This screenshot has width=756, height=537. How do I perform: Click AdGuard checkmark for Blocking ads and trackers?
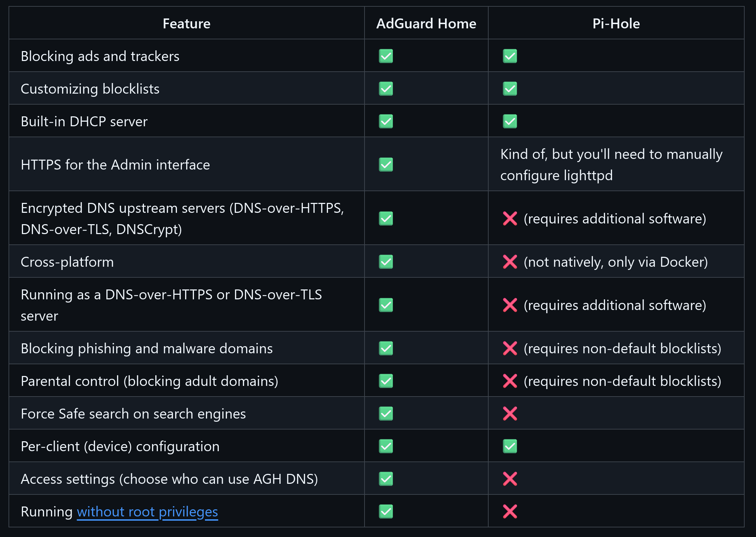coord(386,56)
